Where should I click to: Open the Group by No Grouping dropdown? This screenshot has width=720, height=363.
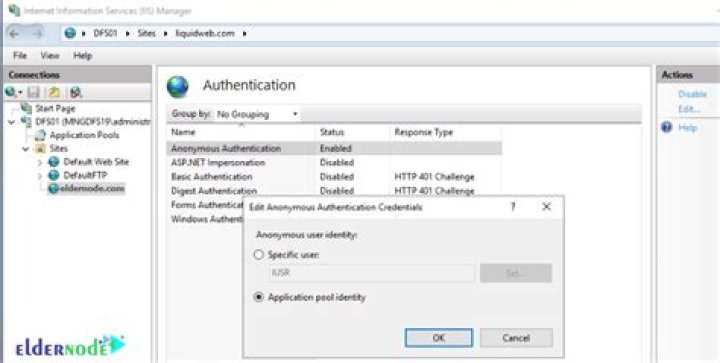(257, 114)
